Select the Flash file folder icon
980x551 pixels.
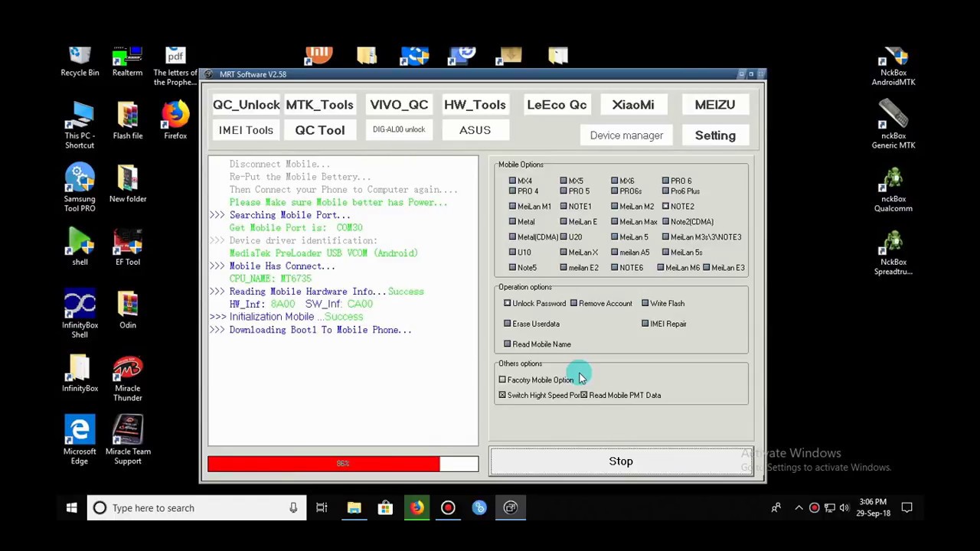click(x=128, y=121)
